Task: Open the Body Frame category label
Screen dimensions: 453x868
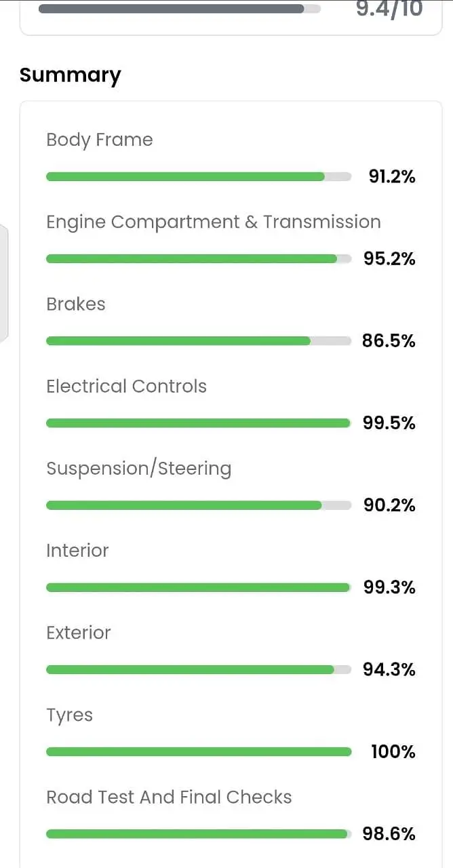Action: point(100,140)
